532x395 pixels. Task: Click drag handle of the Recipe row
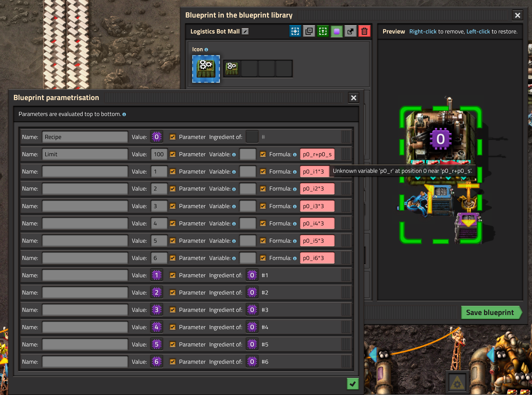[346, 137]
